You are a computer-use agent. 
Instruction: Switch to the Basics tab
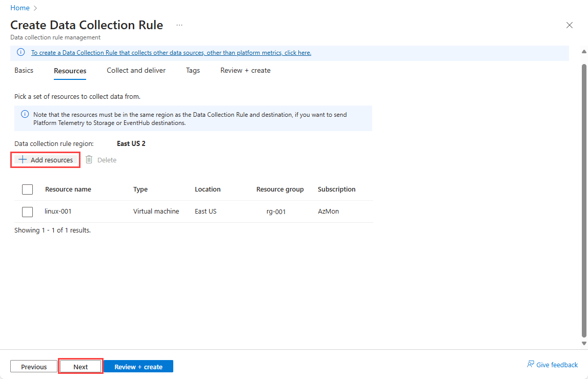click(24, 71)
